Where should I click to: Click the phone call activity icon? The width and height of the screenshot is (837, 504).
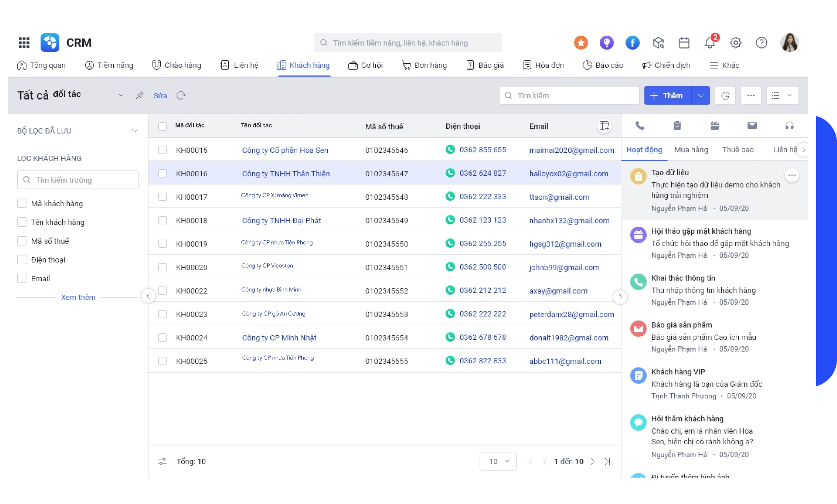coord(640,126)
